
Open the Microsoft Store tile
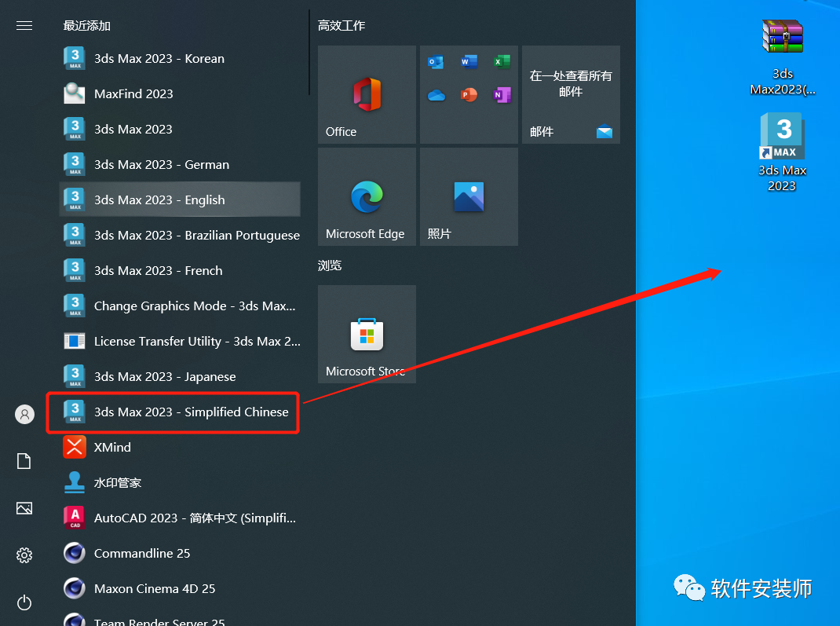(x=367, y=334)
